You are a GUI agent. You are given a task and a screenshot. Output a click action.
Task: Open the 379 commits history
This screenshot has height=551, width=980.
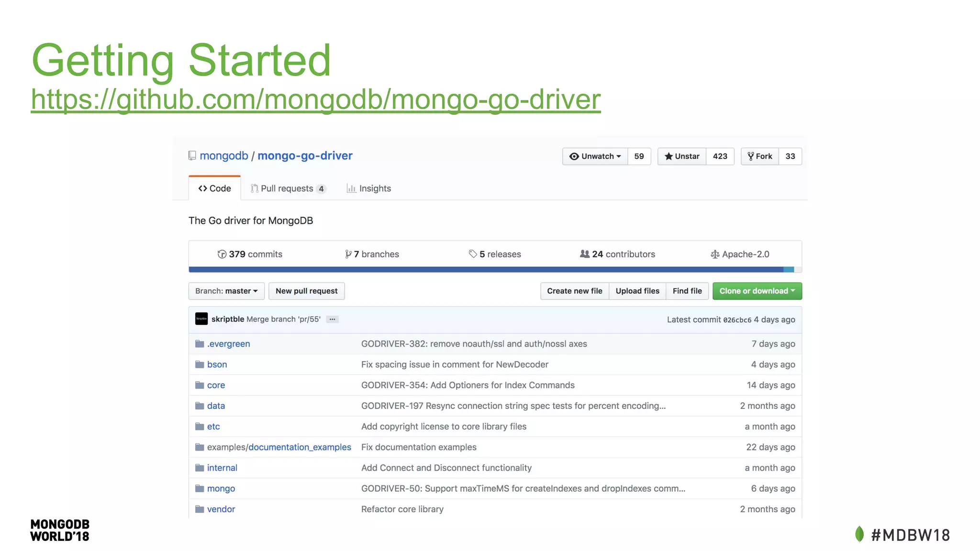tap(250, 254)
